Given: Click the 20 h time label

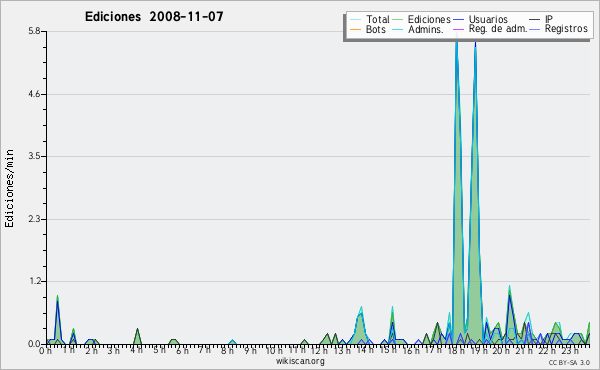Looking at the screenshot, I should [502, 351].
